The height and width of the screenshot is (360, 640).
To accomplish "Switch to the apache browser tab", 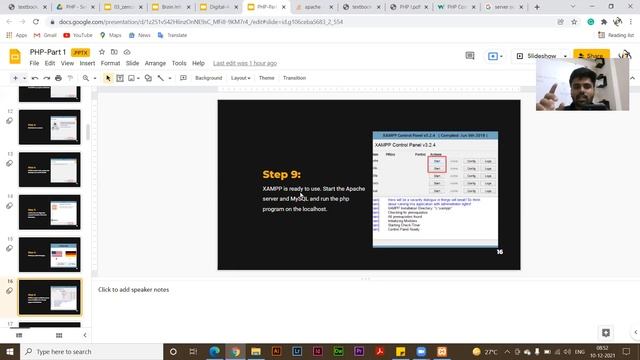I will (313, 7).
